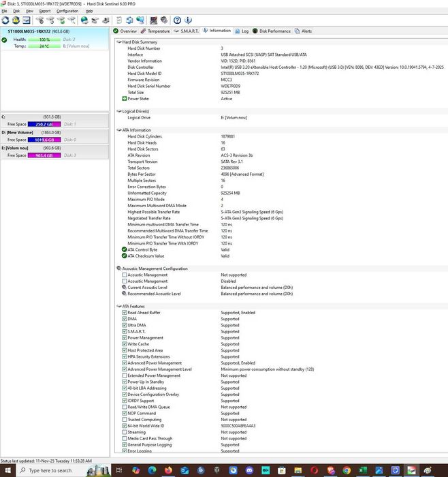Click the speaker toolbar icon
448x477 pixels.
[164, 20]
